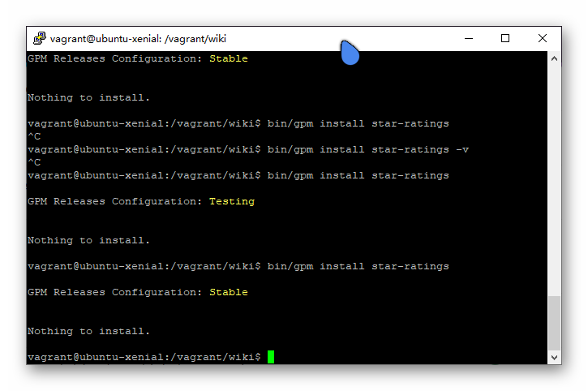Viewport: 588px width, 391px height.
Task: Open the PuTTY icon system menu
Action: (x=40, y=39)
